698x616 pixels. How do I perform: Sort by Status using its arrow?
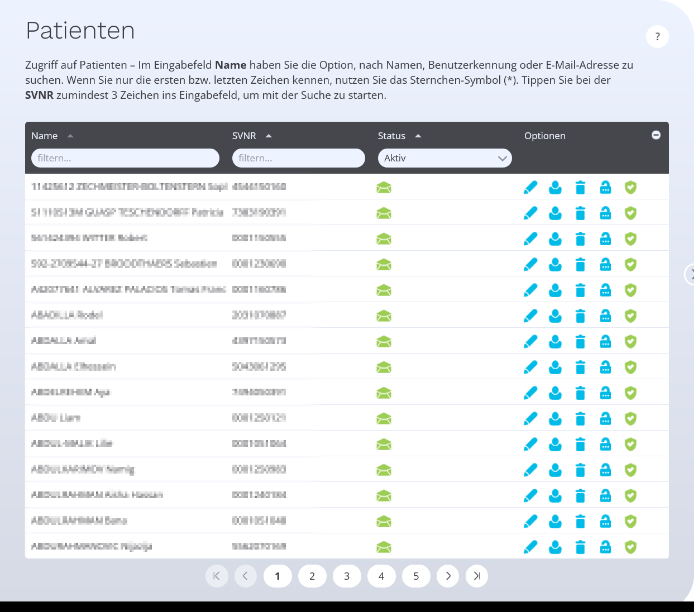418,136
